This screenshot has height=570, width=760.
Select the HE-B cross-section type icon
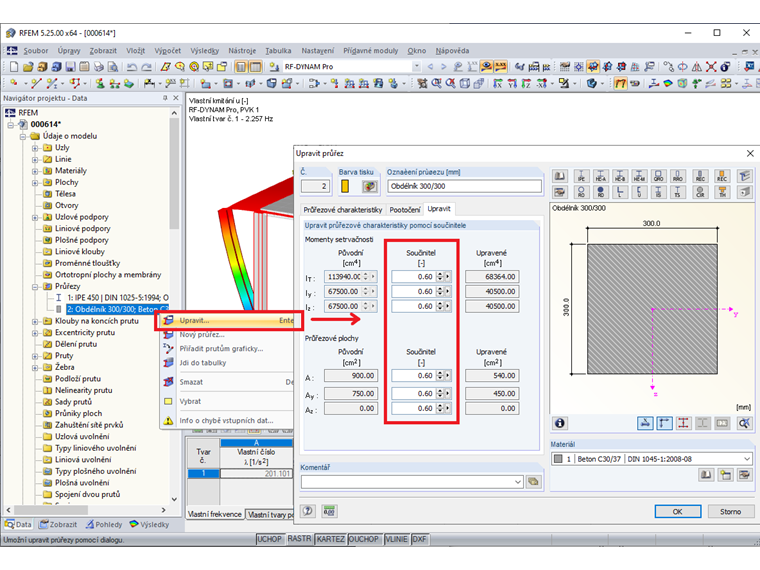coord(620,176)
